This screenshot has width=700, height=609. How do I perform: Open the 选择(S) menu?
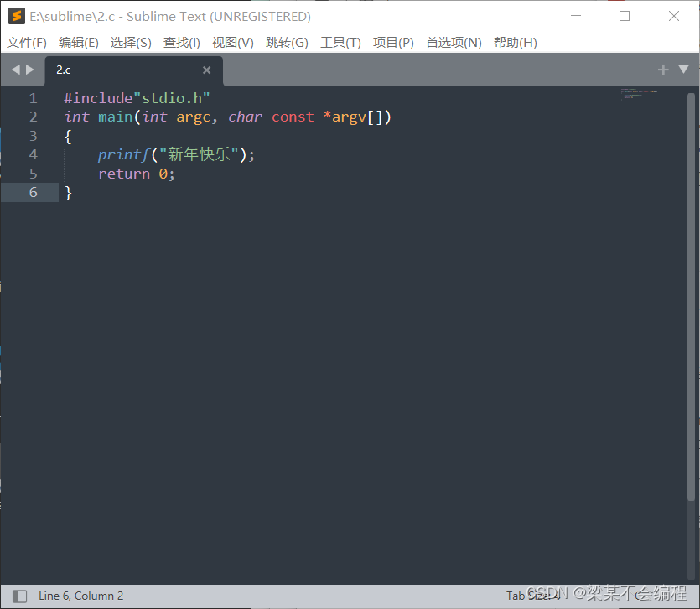(131, 43)
